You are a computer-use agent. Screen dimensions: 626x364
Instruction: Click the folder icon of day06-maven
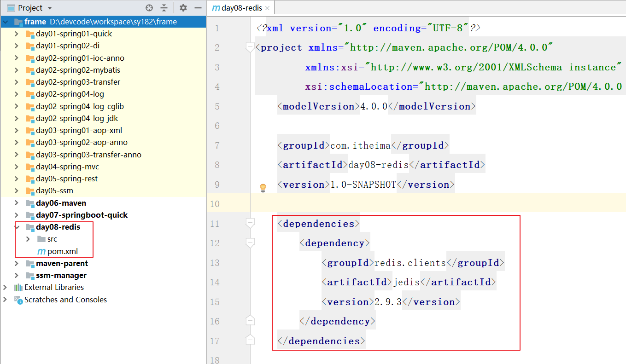coord(30,203)
